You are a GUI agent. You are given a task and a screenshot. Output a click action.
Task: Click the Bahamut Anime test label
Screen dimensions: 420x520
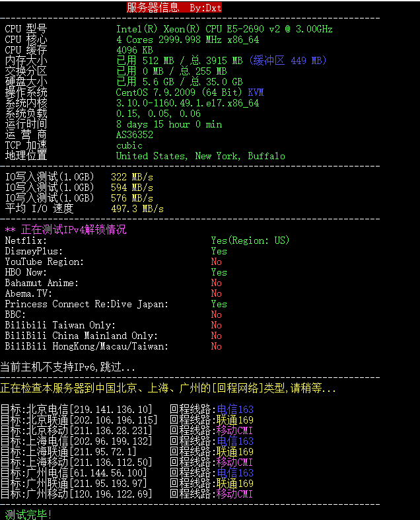tap(42, 283)
